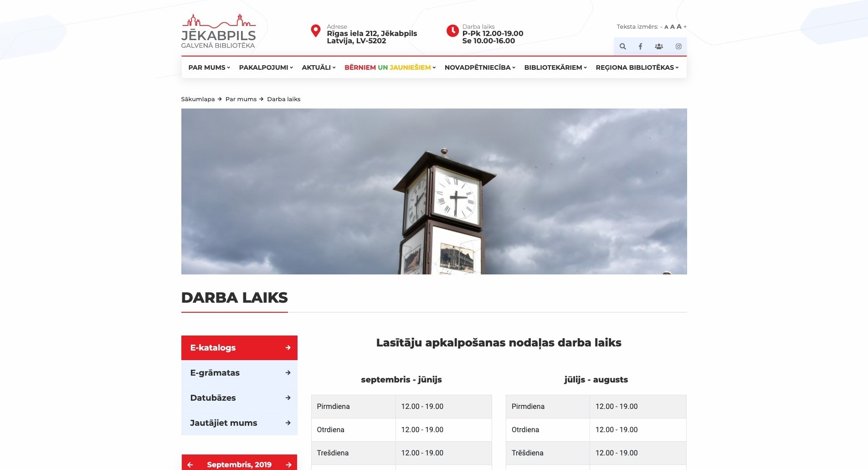868x470 pixels.
Task: Click the red clock icon by Darba laiks
Action: click(x=452, y=31)
